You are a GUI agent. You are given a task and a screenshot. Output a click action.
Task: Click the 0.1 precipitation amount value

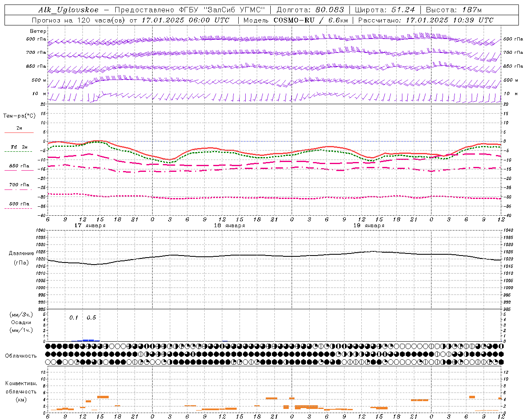point(73,318)
